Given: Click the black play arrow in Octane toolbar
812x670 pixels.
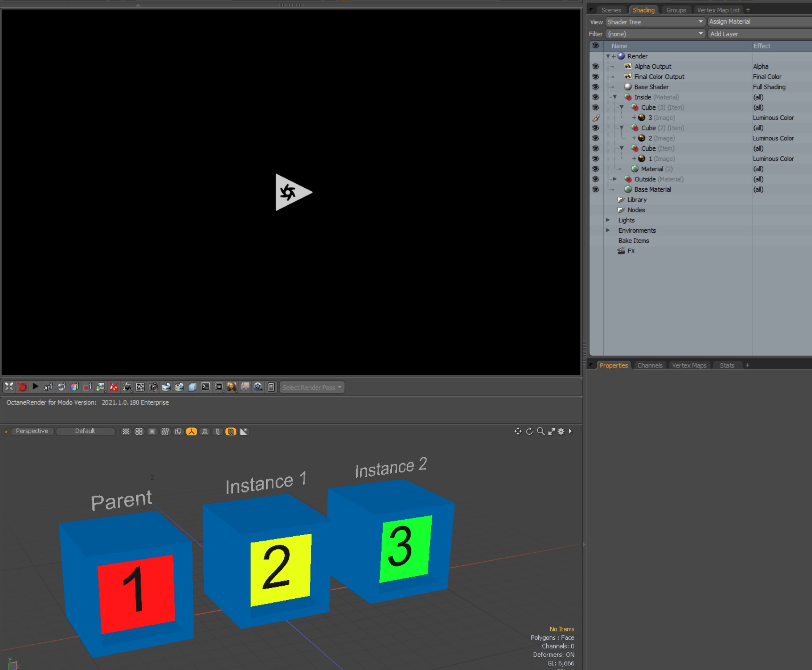Looking at the screenshot, I should click(x=35, y=386).
